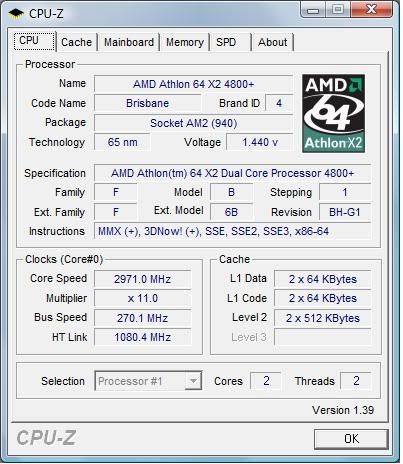Screen dimensions: 403x464
Task: Click the processor Name field
Action: coord(193,84)
